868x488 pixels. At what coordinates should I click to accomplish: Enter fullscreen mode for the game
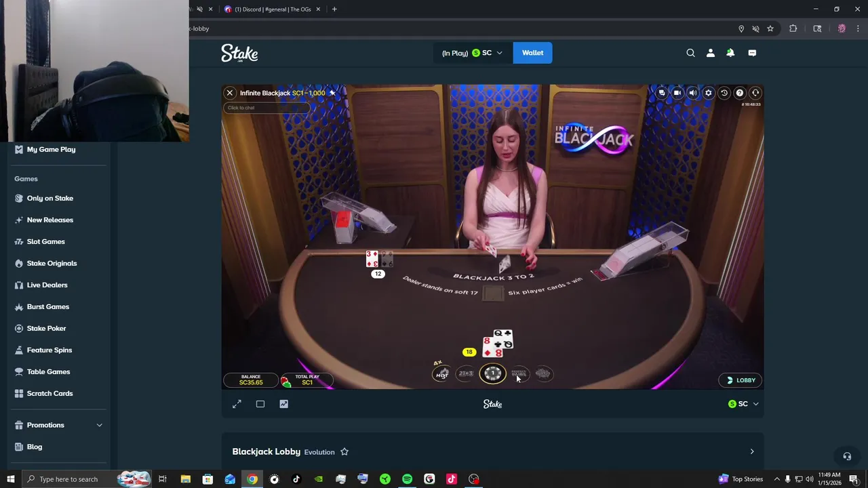coord(237,404)
